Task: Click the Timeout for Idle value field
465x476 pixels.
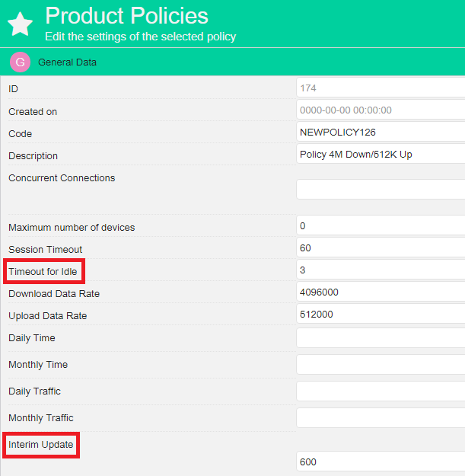Action: tap(381, 270)
